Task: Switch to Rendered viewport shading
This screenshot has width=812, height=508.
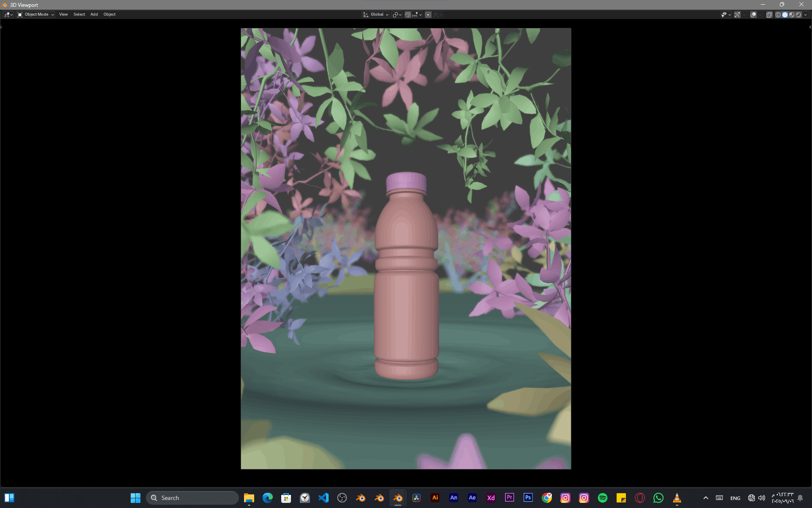Action: (x=798, y=14)
